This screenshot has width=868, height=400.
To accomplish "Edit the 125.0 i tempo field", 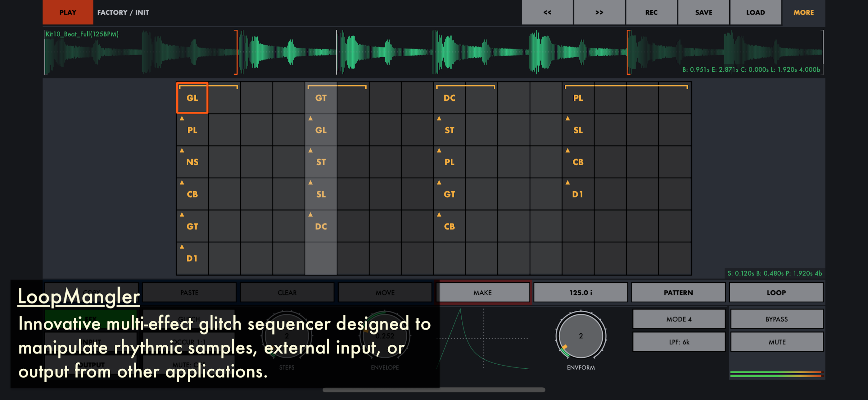I will coord(581,292).
